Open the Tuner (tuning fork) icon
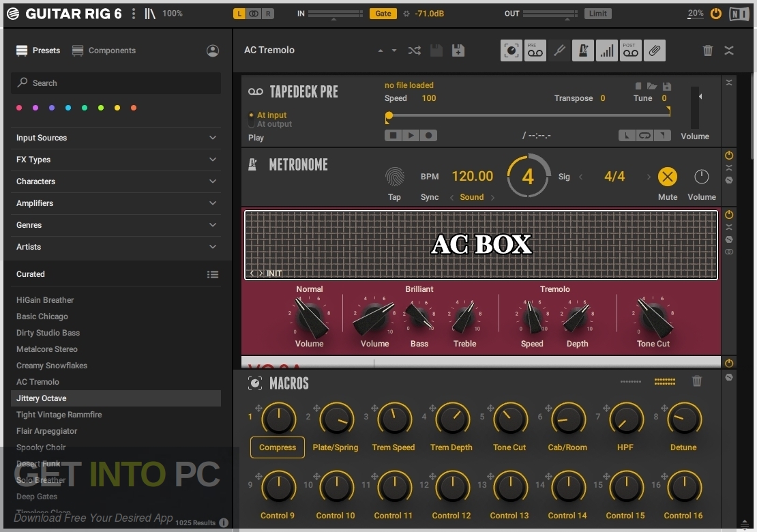The height and width of the screenshot is (532, 757). [x=559, y=50]
